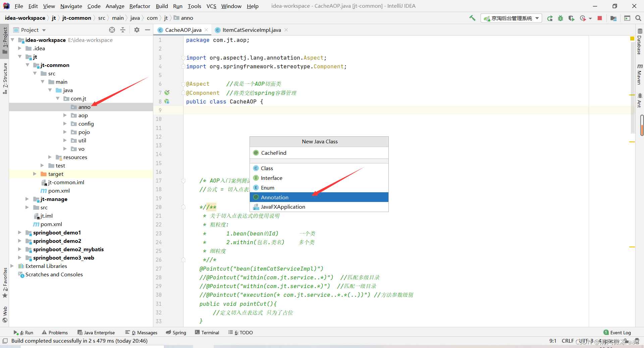This screenshot has height=348, width=644.
Task: Open Project panel gear settings
Action: 137,30
